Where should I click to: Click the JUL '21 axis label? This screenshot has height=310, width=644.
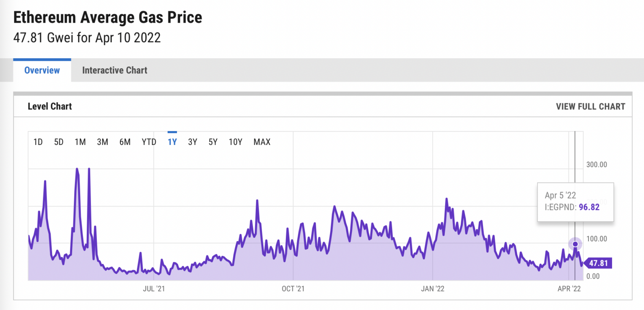click(x=154, y=289)
